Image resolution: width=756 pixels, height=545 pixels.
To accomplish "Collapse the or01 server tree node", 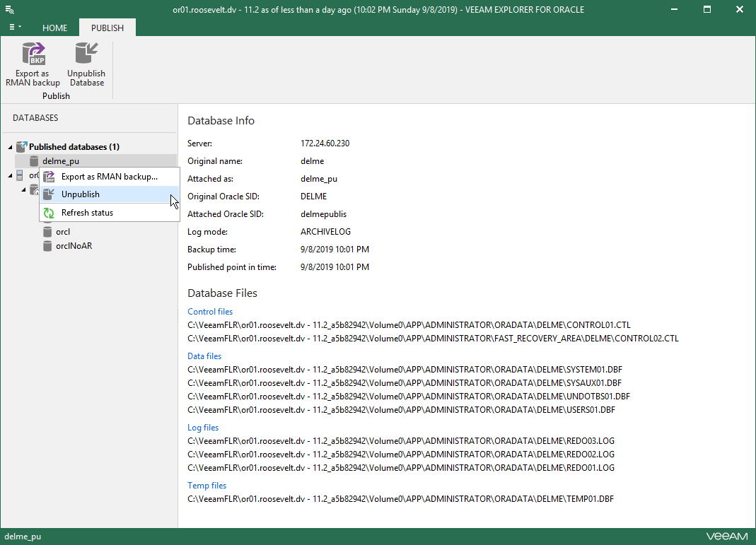I will pyautogui.click(x=10, y=175).
